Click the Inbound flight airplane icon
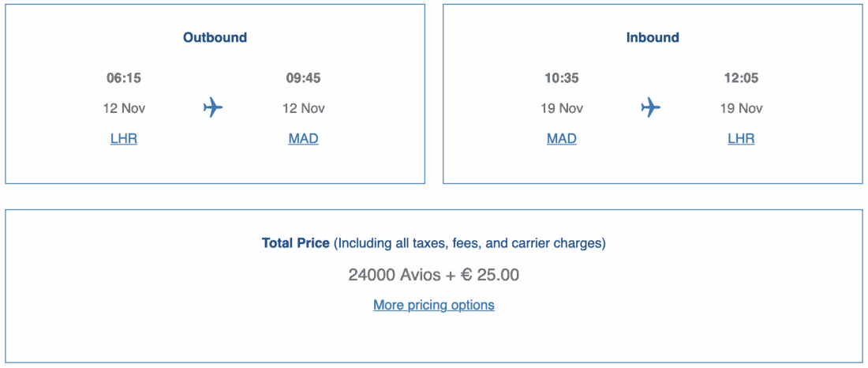 click(x=650, y=107)
